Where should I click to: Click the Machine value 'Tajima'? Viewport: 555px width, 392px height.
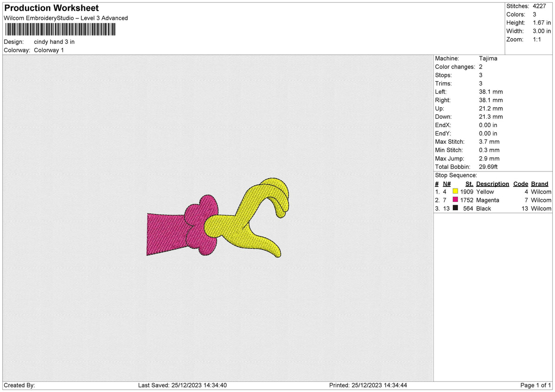(x=488, y=58)
